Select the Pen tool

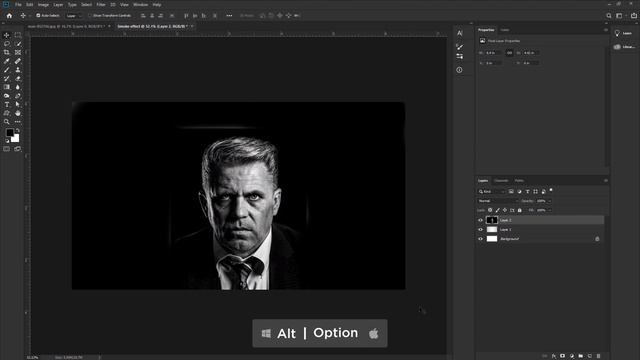(18, 96)
